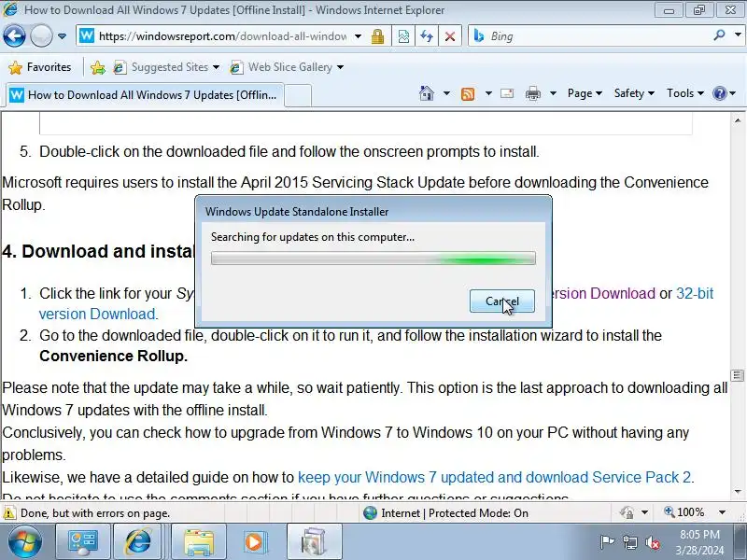Click the installer package taskbar icon
747x560 pixels.
click(315, 542)
